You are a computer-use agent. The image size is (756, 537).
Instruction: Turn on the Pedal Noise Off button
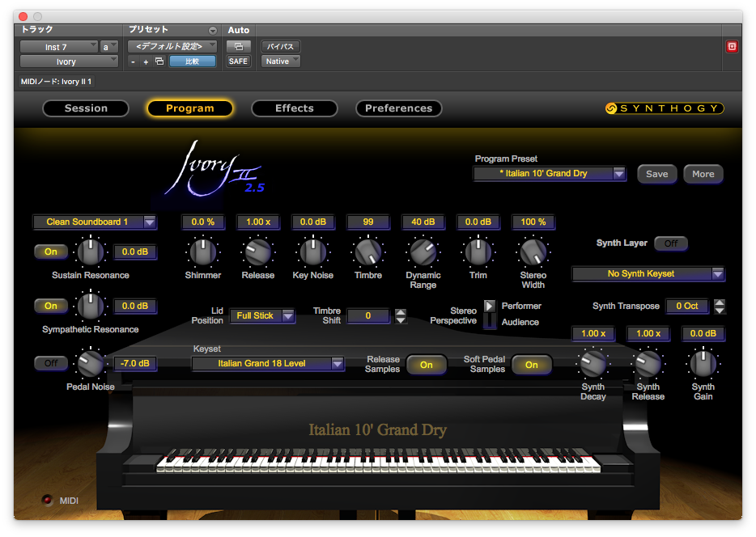[51, 363]
